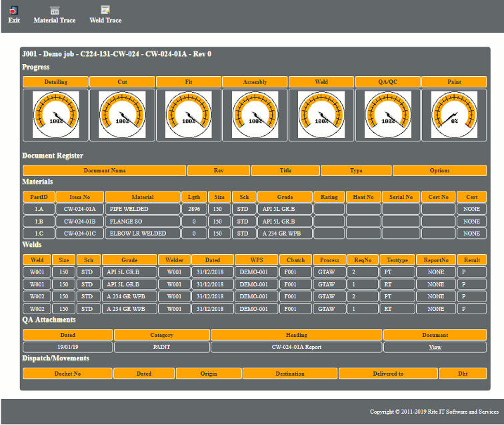Select item CW-024-01B cell
The width and height of the screenshot is (504, 425).
[80, 222]
